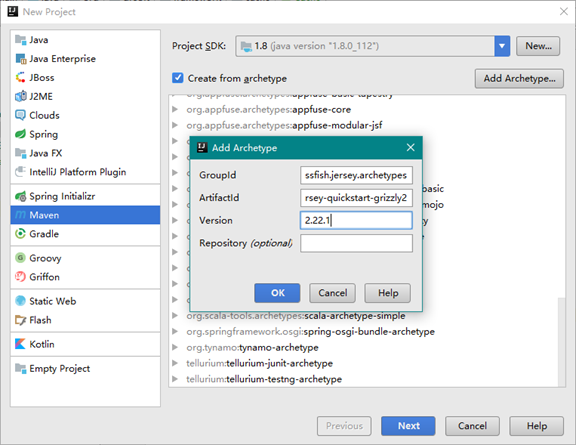Image resolution: width=576 pixels, height=445 pixels.
Task: Click the IntelliJ logo in New Project title
Action: (13, 11)
